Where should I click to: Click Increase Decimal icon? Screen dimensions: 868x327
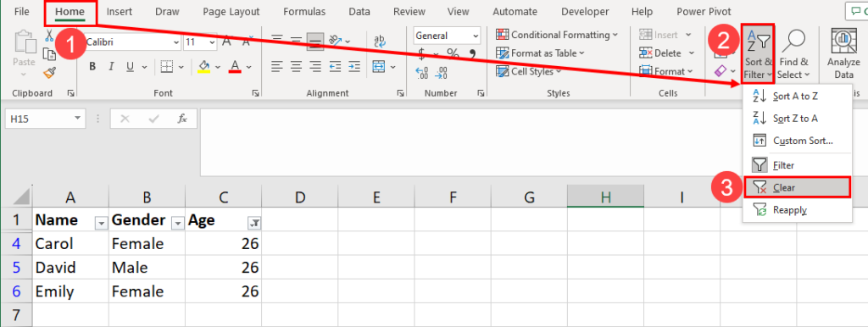(x=422, y=72)
